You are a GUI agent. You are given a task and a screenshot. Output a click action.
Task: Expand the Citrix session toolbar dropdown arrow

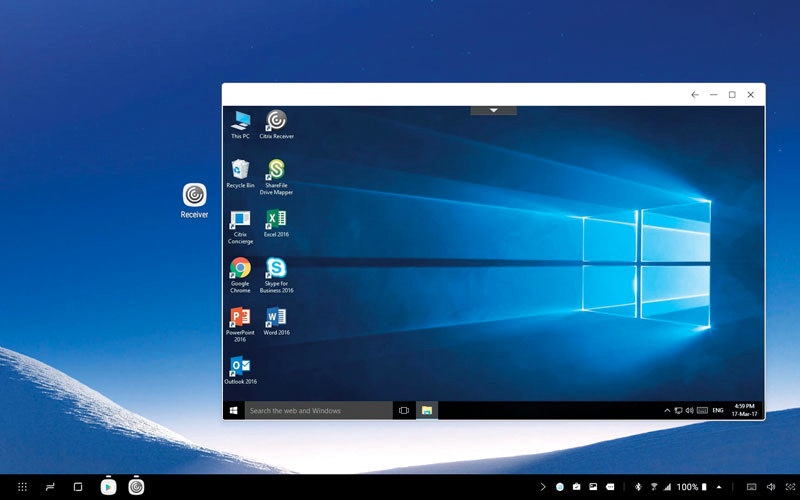coord(494,110)
